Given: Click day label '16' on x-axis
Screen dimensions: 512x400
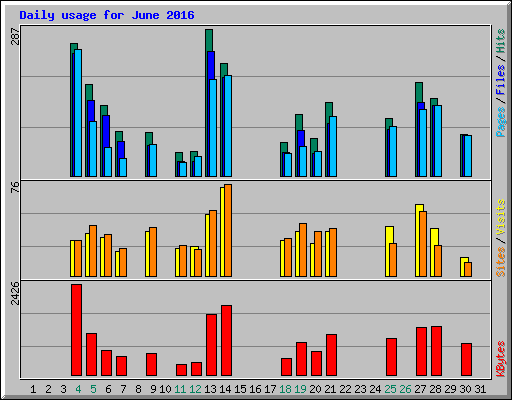Looking at the screenshot, I should click(x=255, y=389).
